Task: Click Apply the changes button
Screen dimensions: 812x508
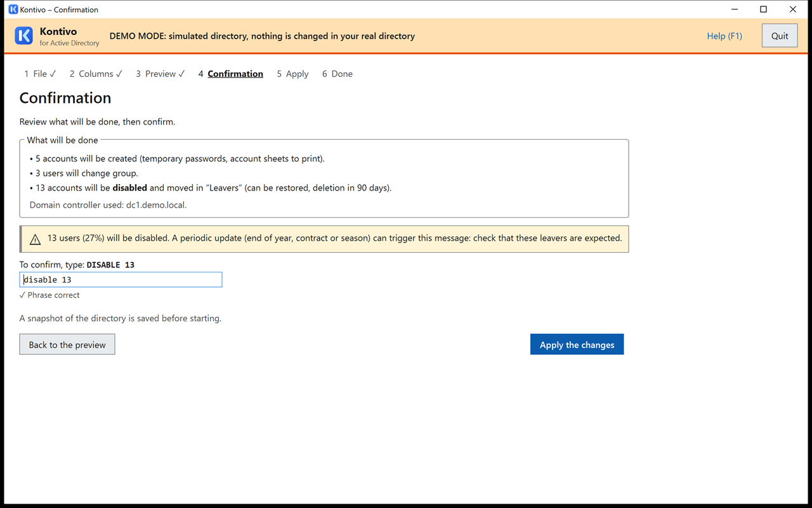Action: (577, 344)
